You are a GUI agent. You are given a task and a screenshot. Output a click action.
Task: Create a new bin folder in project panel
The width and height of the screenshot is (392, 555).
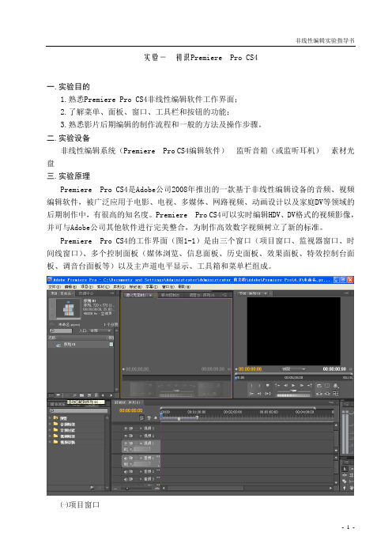pyautogui.click(x=81, y=395)
